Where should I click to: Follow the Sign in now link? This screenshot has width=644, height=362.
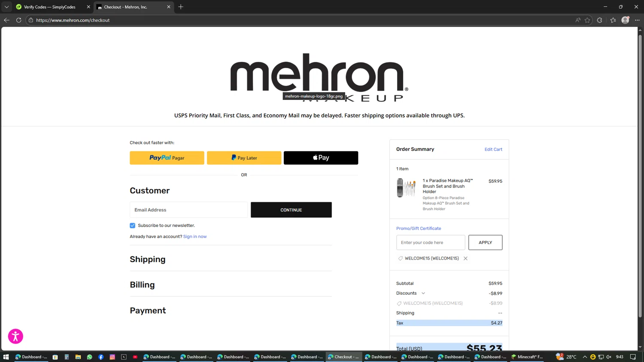tap(195, 237)
